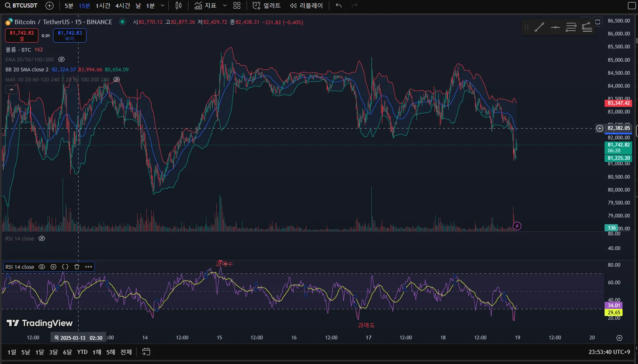Select the 3달 date range
The height and width of the screenshot is (364, 638).
point(53,352)
